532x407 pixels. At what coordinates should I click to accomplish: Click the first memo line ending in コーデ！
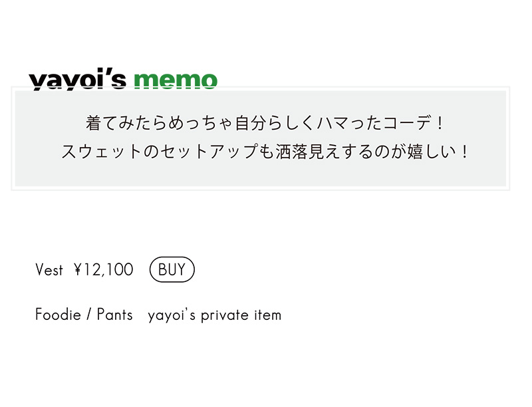(x=264, y=123)
